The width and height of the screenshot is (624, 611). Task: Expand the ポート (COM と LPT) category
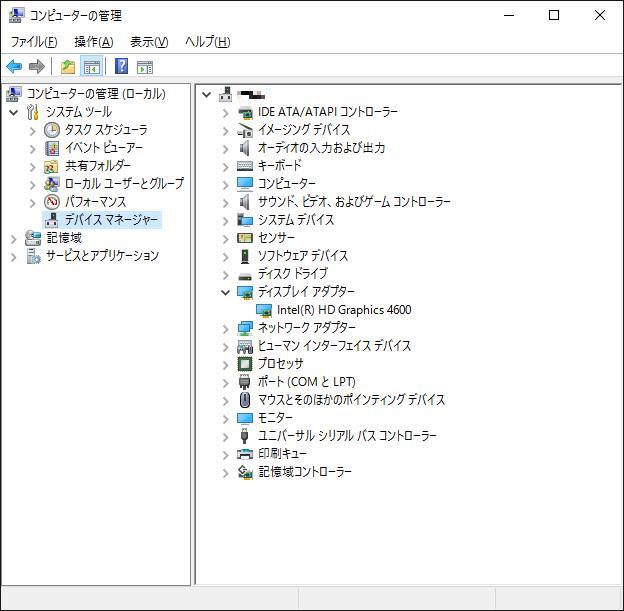(226, 383)
